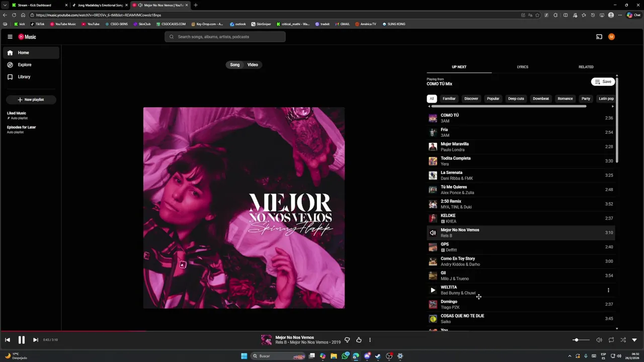This screenshot has width=644, height=362.
Task: Skip to next track
Action: [35, 340]
